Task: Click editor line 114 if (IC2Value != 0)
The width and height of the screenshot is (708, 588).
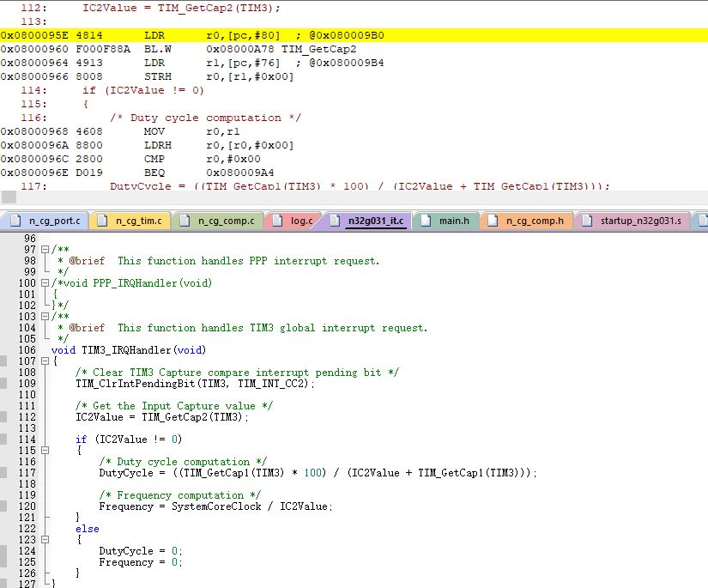Action: pos(129,439)
